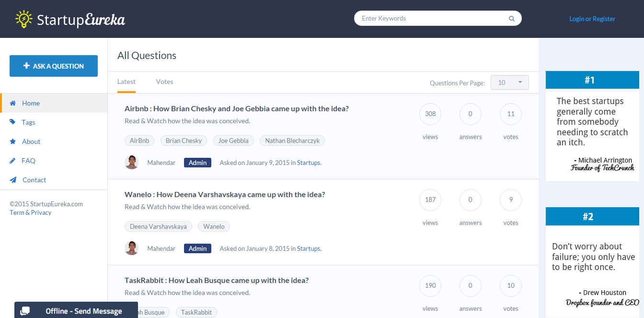Screen dimensions: 644x318
Task: Switch to the Votes tab
Action: (x=164, y=82)
